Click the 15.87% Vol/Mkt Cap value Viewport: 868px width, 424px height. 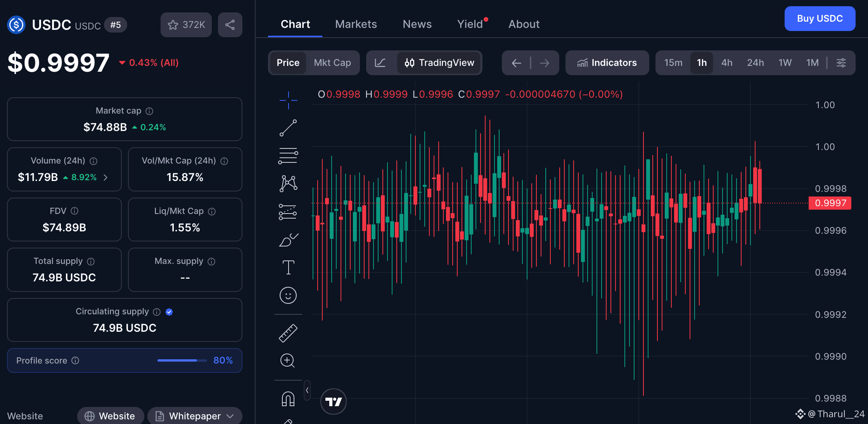point(185,178)
